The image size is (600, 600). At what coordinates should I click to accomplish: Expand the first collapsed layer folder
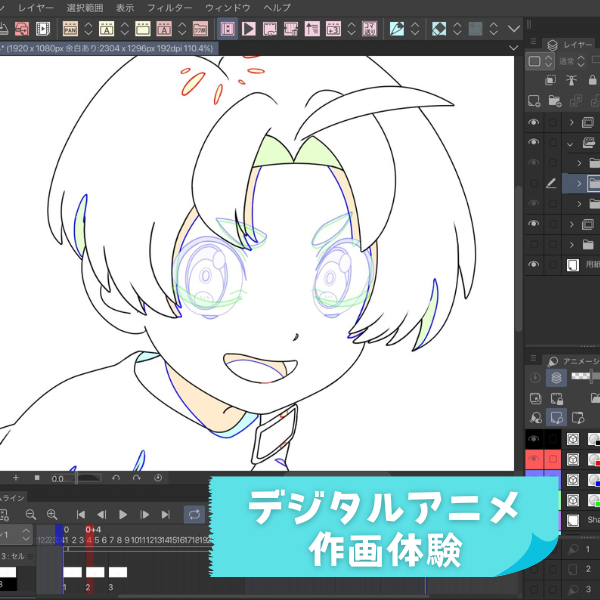pyautogui.click(x=572, y=122)
